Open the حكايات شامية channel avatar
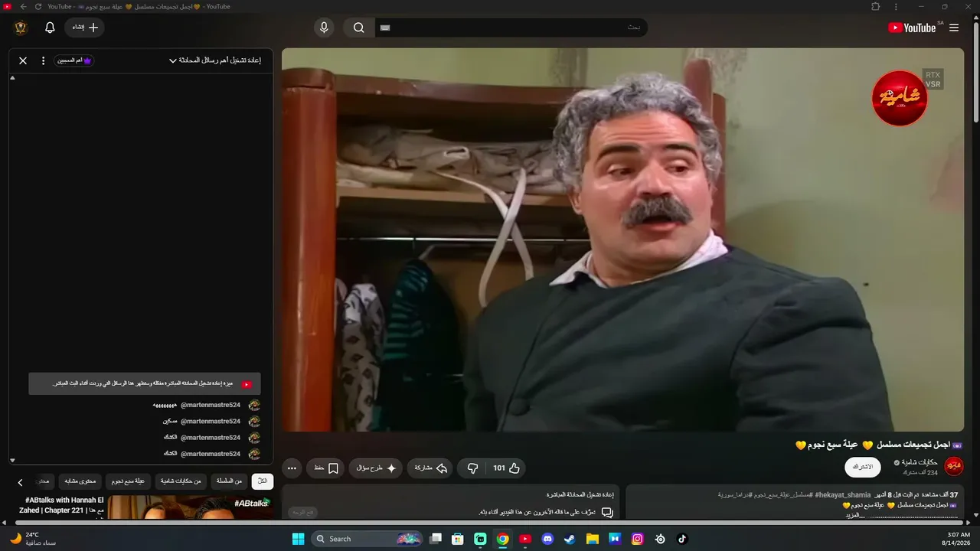Image resolution: width=980 pixels, height=551 pixels. click(x=954, y=466)
